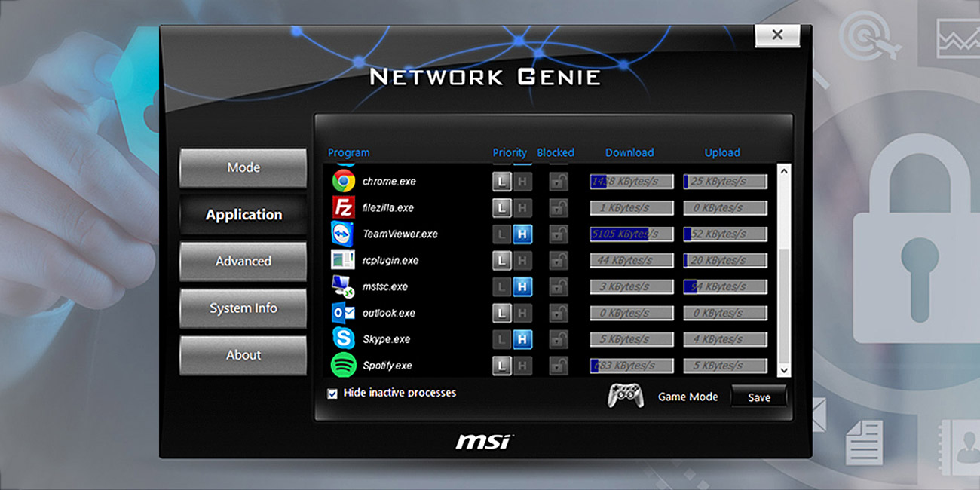The image size is (980, 490).
Task: Click the chrome.exe application icon
Action: [344, 181]
